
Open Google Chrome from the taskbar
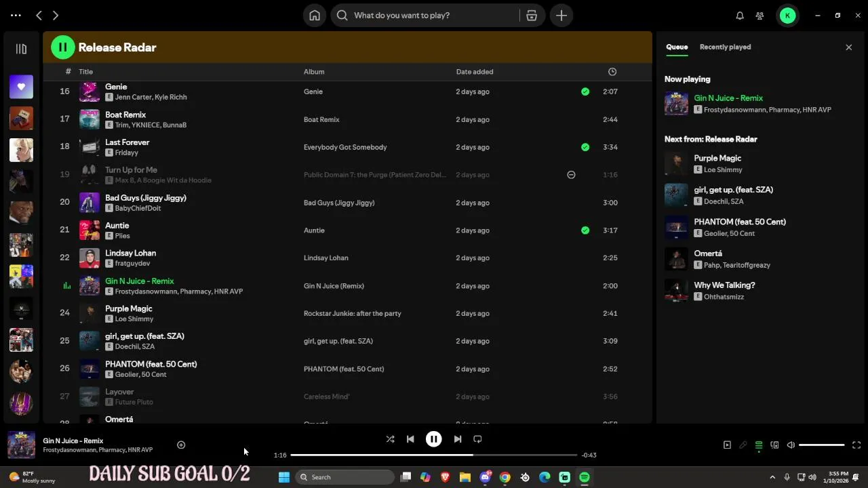click(x=505, y=477)
